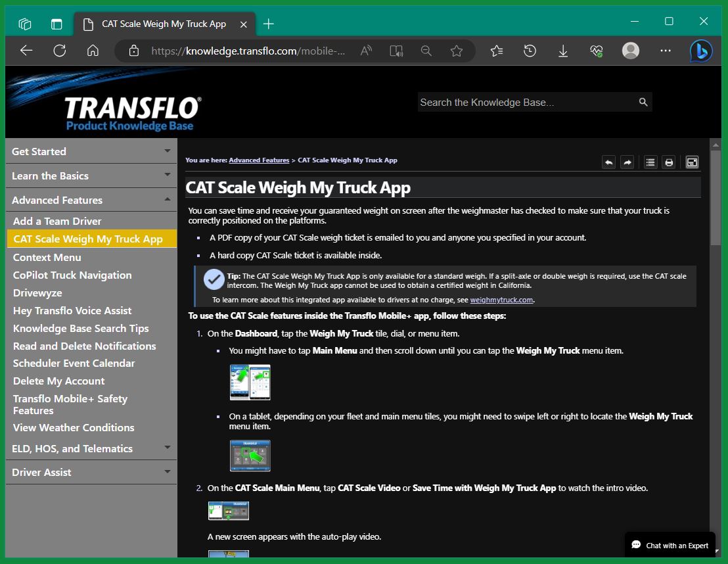Refresh the current page
Viewport: 728px width, 564px height.
click(x=60, y=51)
